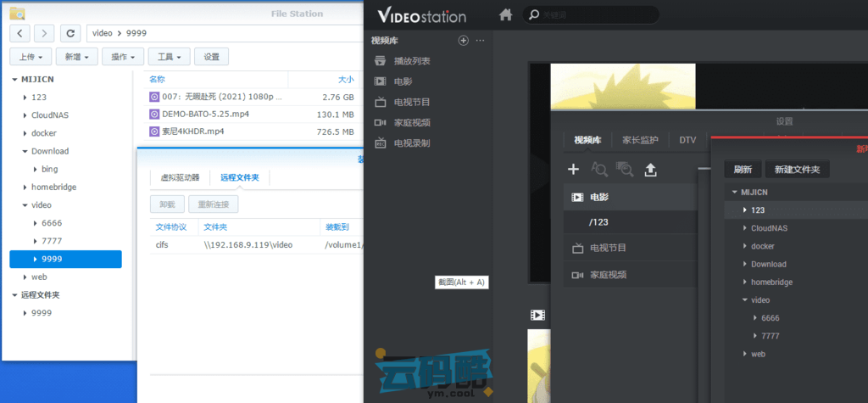
Task: Open the 工具 dropdown menu
Action: 169,57
